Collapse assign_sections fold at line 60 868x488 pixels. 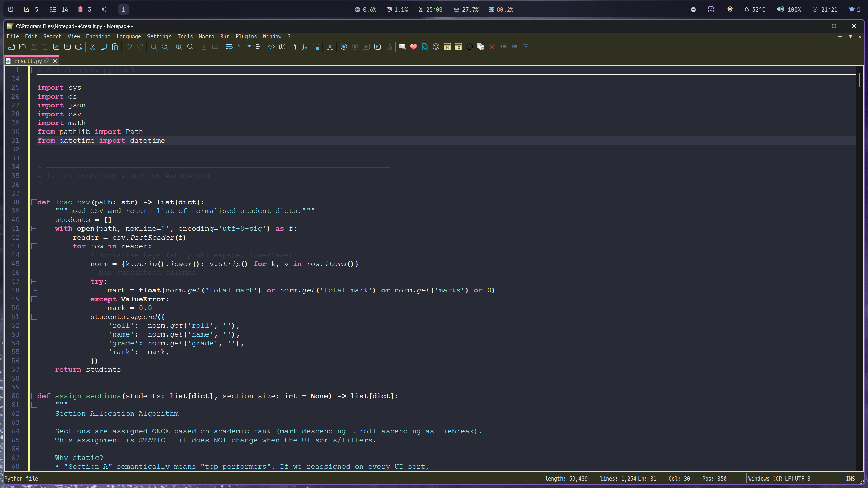(34, 396)
